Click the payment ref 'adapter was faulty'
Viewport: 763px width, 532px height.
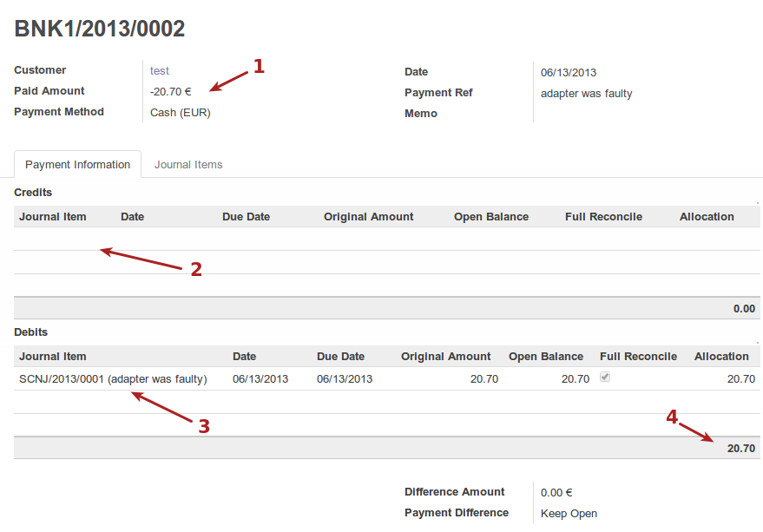coord(586,94)
